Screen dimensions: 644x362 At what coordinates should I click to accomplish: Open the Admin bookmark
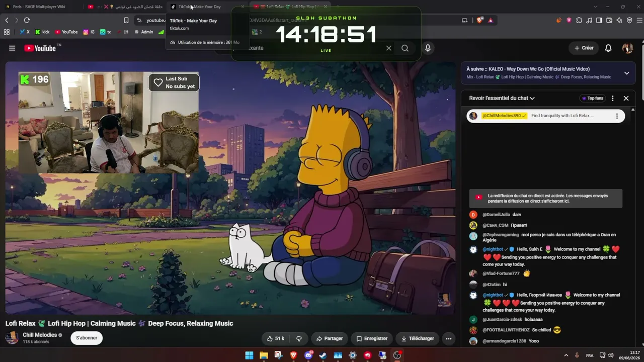tap(143, 32)
